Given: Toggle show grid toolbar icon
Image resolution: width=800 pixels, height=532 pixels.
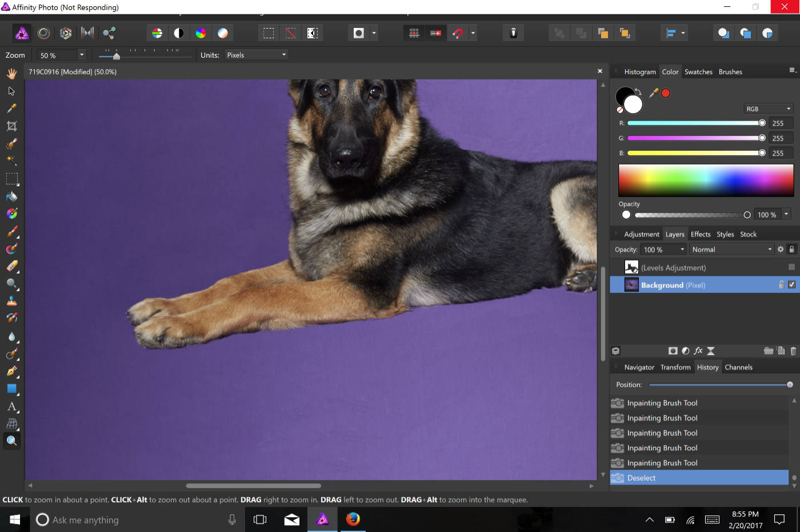Looking at the screenshot, I should click(414, 33).
